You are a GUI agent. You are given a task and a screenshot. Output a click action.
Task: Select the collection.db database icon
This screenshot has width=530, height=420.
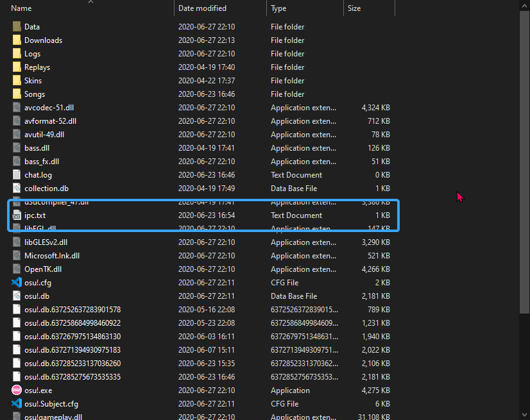point(17,189)
